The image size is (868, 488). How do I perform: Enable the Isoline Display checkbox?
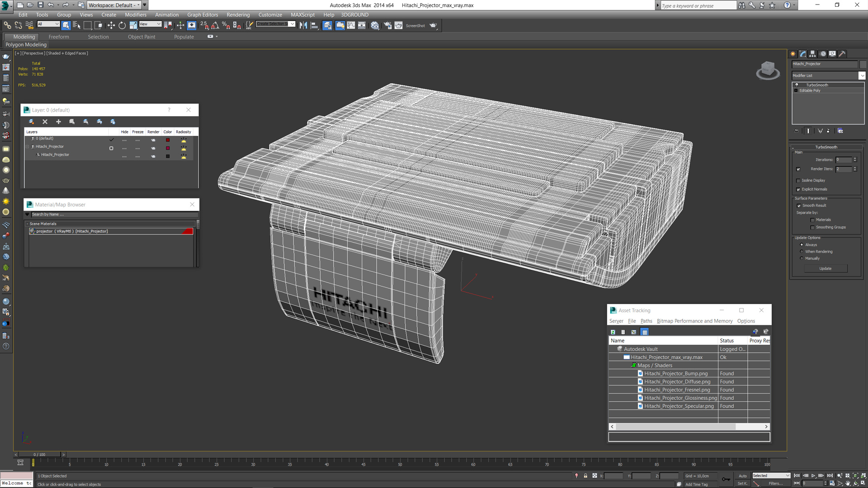(798, 180)
